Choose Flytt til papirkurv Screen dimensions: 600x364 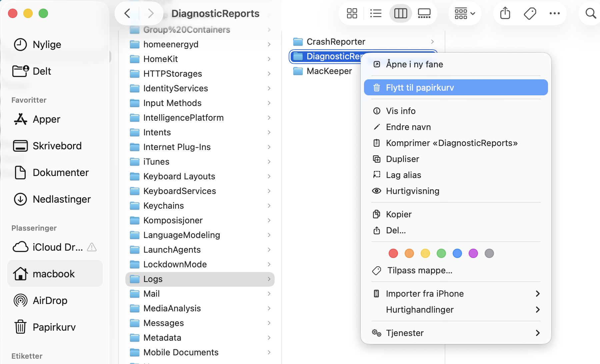[x=456, y=87]
